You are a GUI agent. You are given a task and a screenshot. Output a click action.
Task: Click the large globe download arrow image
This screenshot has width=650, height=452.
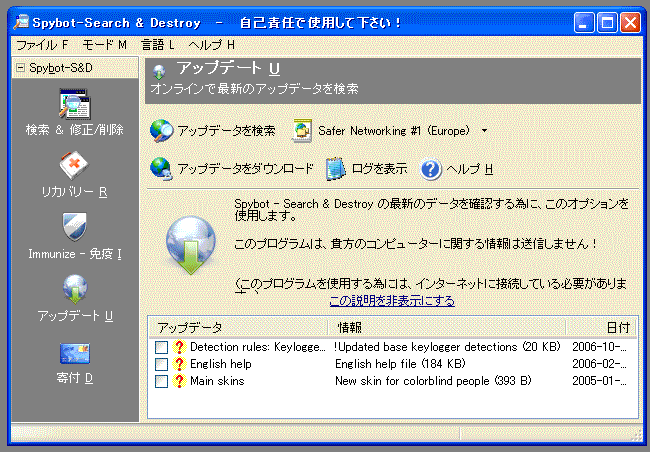point(191,245)
